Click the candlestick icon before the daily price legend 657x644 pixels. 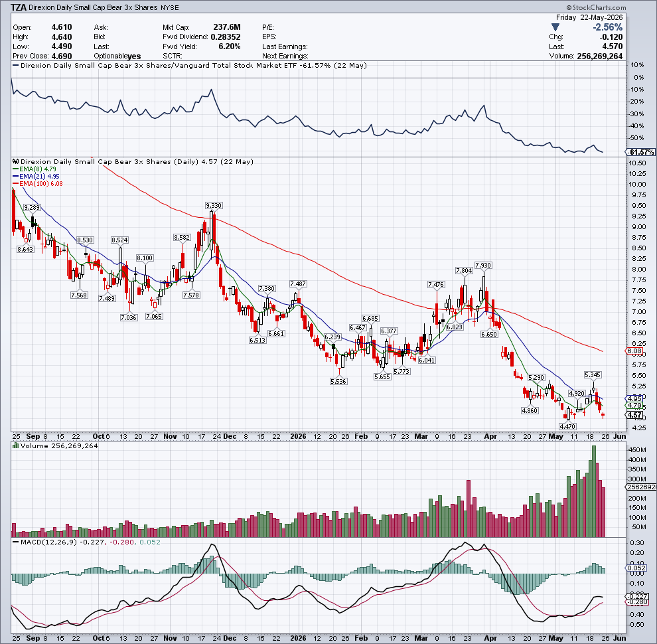pos(15,162)
